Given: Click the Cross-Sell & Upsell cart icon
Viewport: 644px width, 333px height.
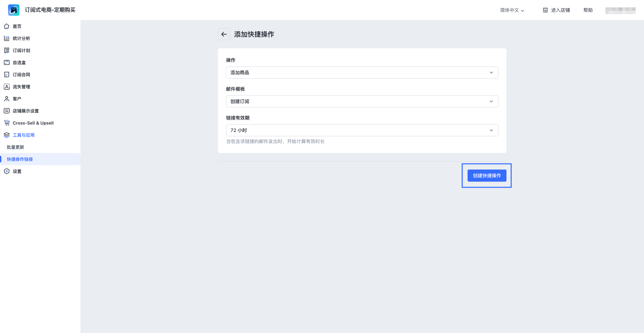Looking at the screenshot, I should tap(6, 123).
